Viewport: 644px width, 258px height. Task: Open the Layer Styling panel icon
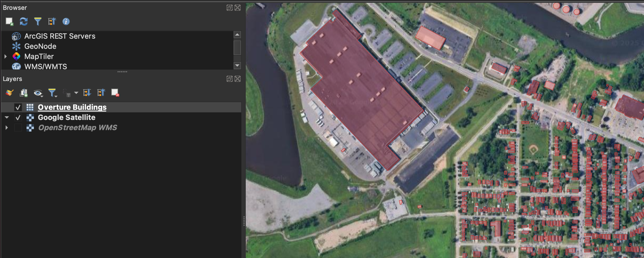[x=10, y=93]
